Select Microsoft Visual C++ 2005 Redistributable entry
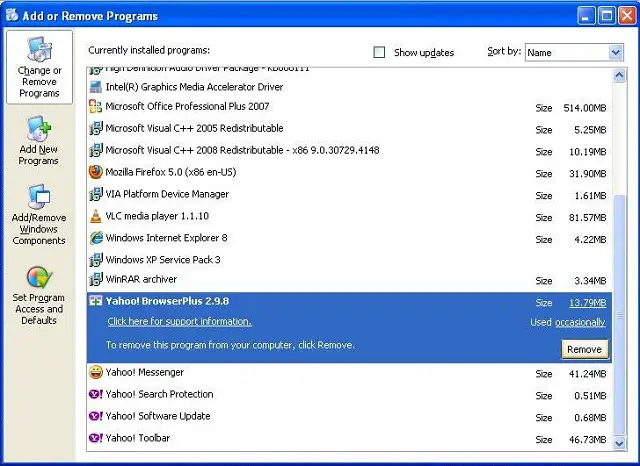Viewport: 640px width, 466px height. coord(349,129)
